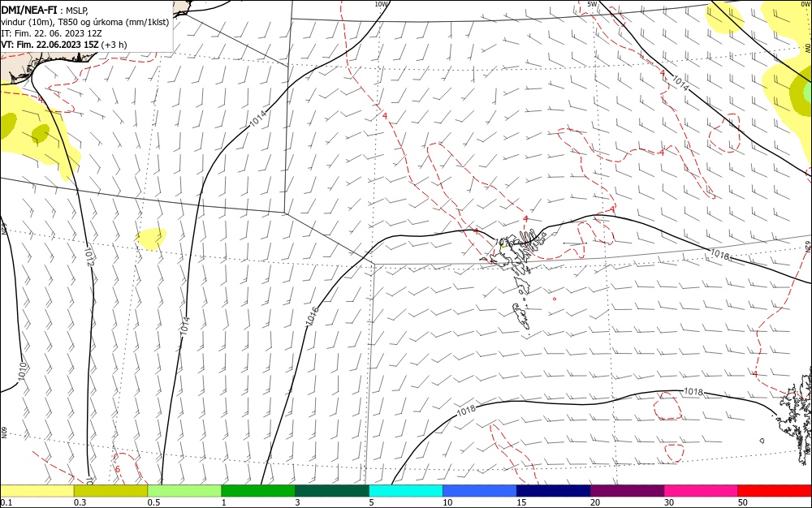Click the legend value '50'
This screenshot has height=508, width=812.
tap(743, 502)
